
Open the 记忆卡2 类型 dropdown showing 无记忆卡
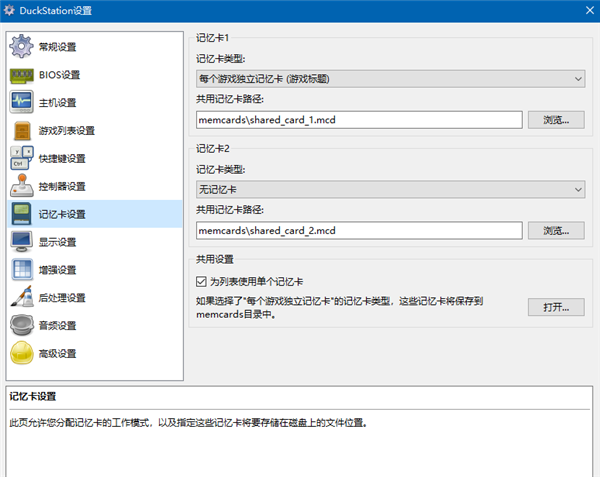click(x=390, y=189)
